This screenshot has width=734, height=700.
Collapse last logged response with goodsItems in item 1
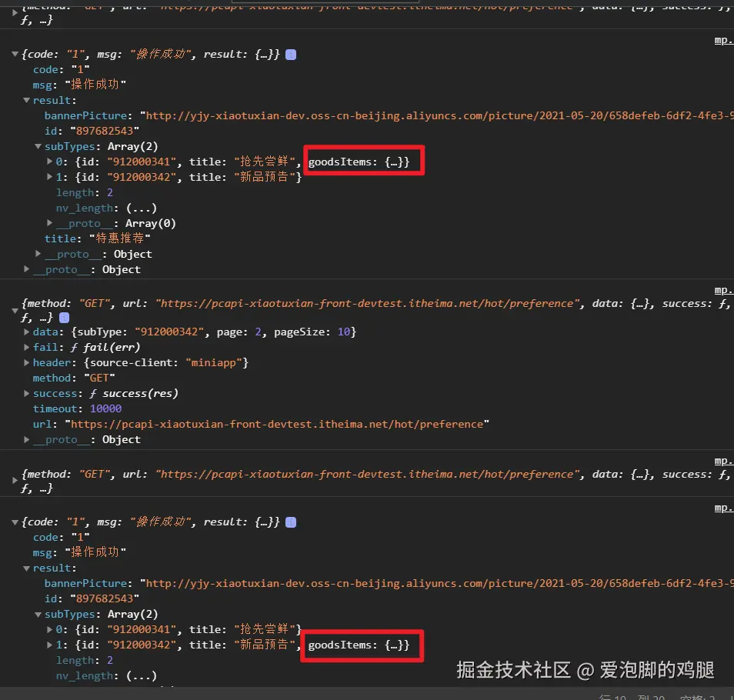click(15, 522)
